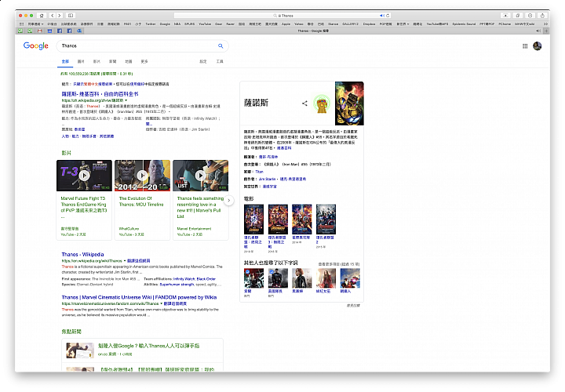This screenshot has height=392, width=565.
Task: Open the second Facebook pinned tab
Action: [x=69, y=31]
